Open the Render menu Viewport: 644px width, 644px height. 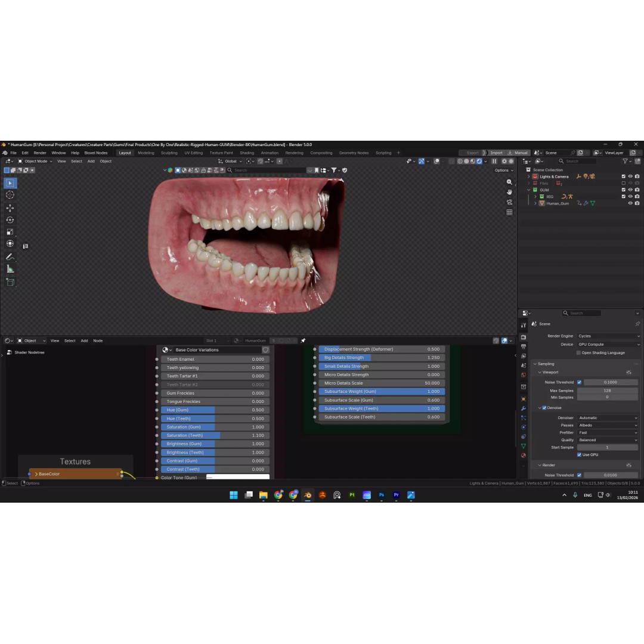tap(40, 153)
